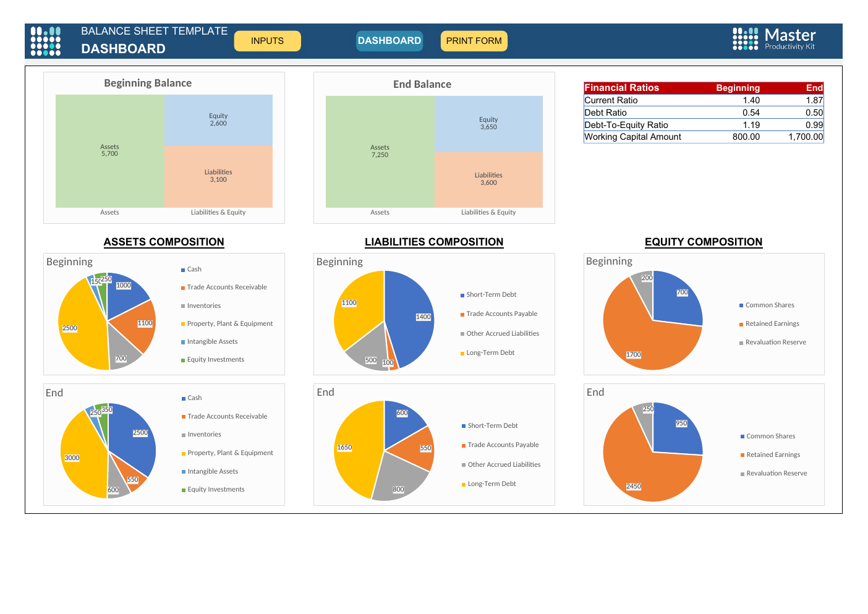868x614 pixels.
Task: Click the dotted logo icon beside the dashboard title
Action: 46,41
